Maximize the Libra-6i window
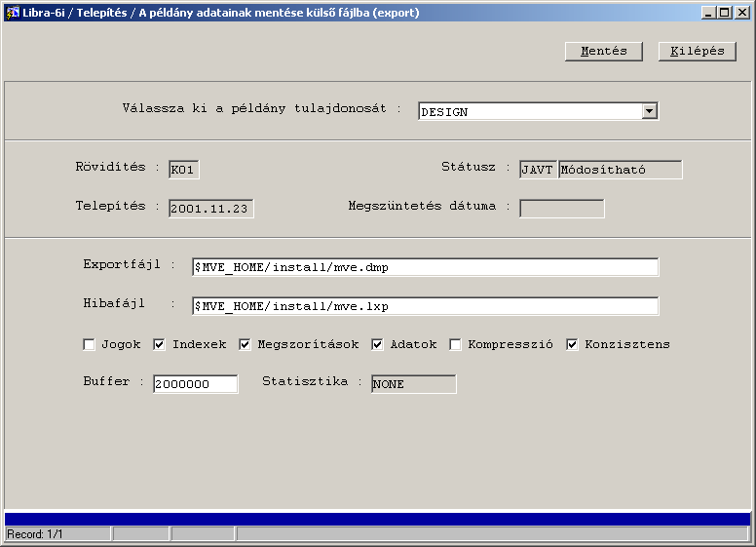756x547 pixels. pos(725,13)
